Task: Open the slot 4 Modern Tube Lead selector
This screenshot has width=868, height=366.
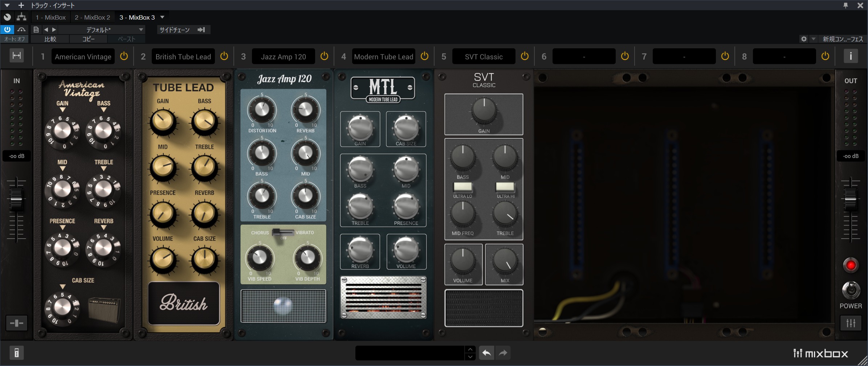Action: (384, 57)
